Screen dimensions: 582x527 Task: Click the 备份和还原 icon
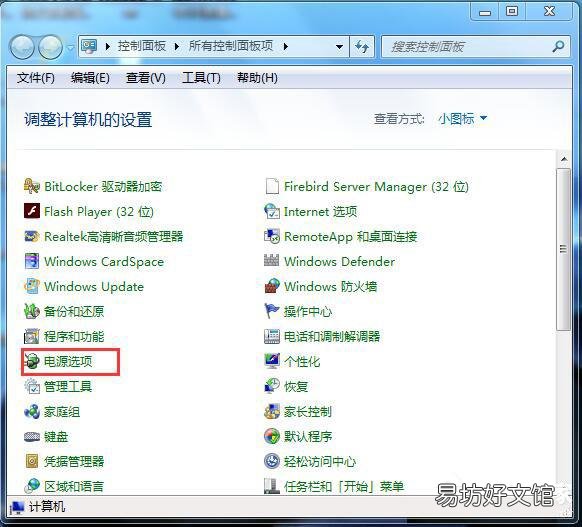point(32,311)
